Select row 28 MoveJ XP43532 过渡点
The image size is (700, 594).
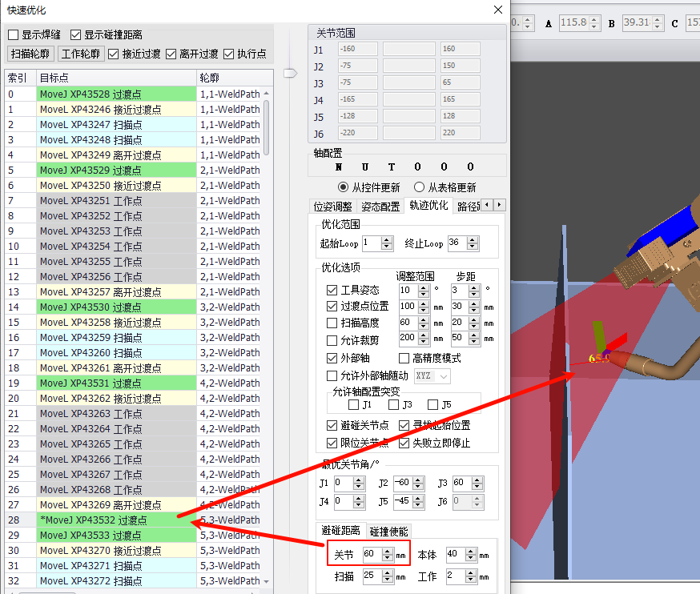click(116, 520)
